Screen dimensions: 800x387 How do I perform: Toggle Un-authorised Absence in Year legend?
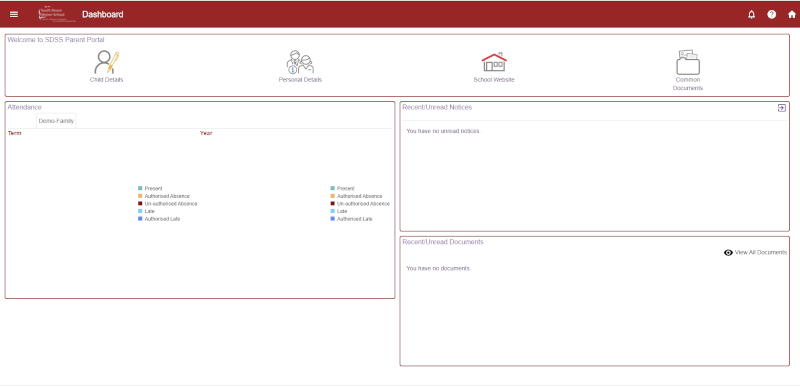click(x=360, y=203)
